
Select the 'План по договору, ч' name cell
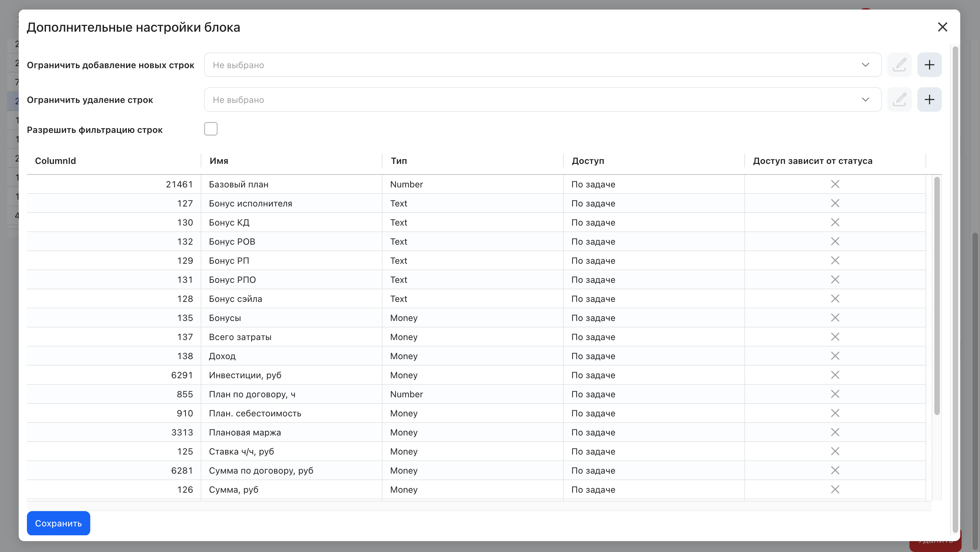(292, 394)
